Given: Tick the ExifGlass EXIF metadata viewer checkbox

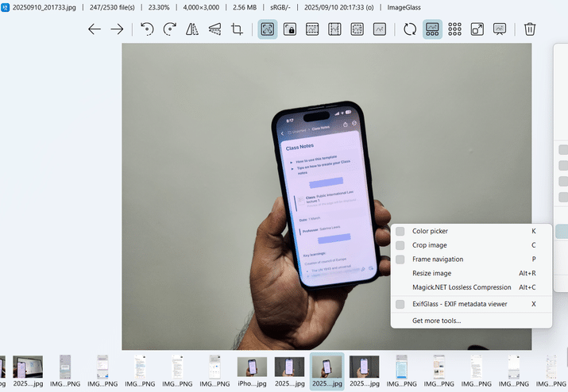Looking at the screenshot, I should pos(400,305).
